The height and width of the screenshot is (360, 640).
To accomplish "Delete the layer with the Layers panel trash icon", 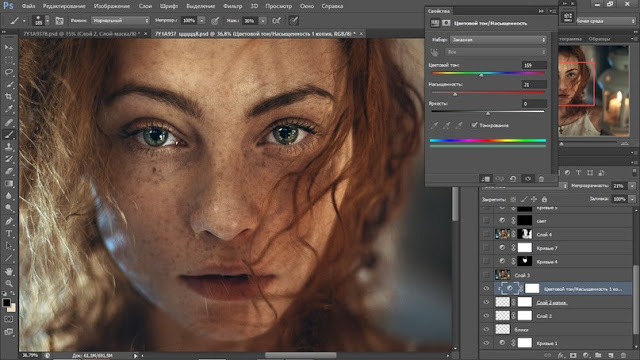I will coord(623,356).
